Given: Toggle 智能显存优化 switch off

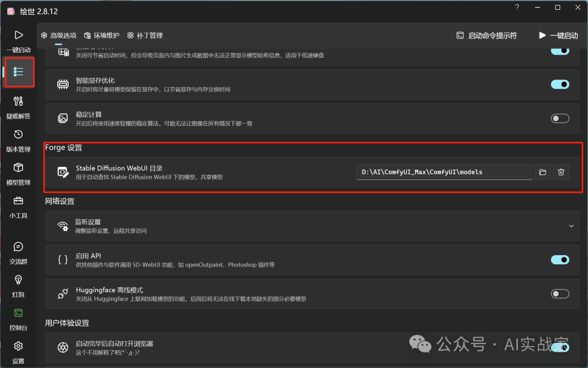Looking at the screenshot, I should point(560,85).
